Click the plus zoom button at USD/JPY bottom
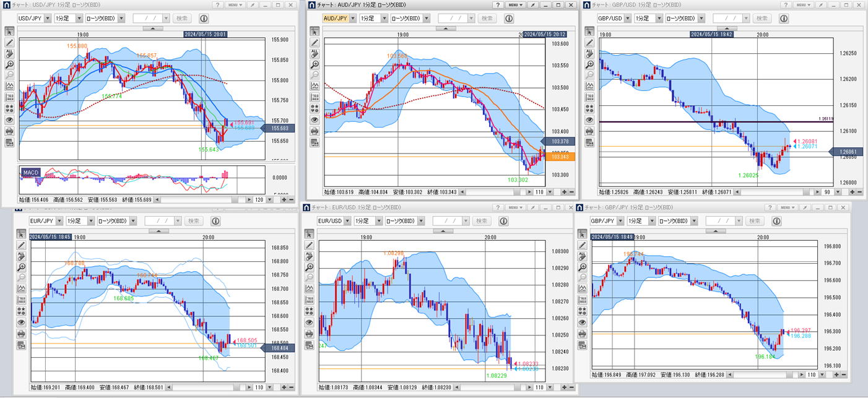 284,200
